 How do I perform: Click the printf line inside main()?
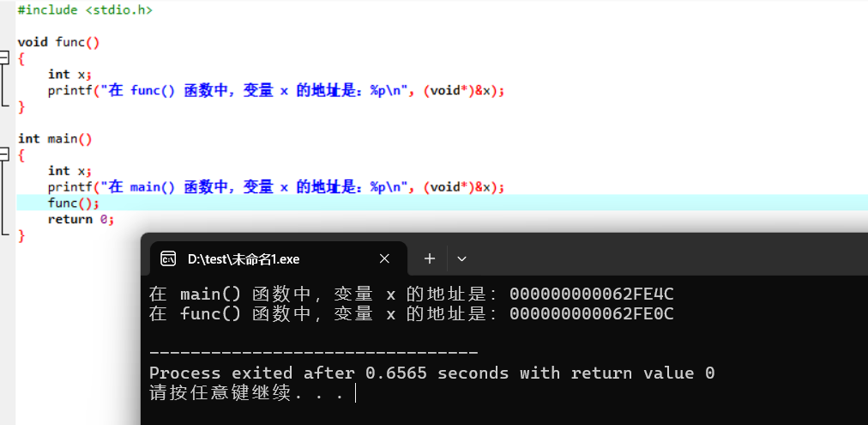[276, 187]
